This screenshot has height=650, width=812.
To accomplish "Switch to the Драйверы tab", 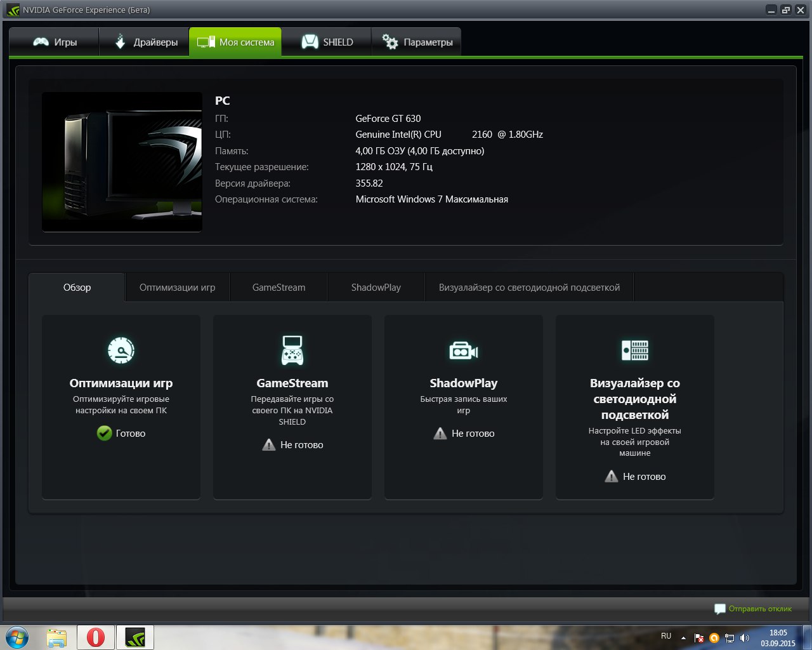I will [145, 43].
